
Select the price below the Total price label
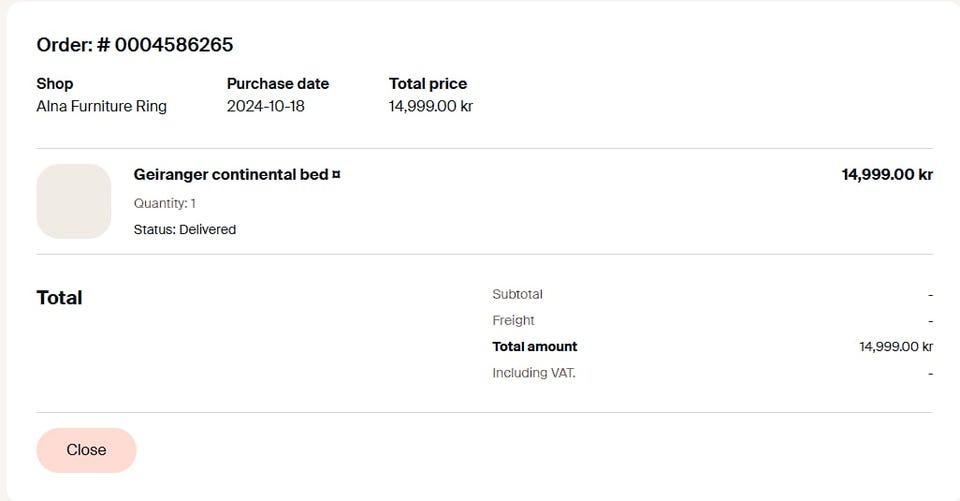(431, 106)
